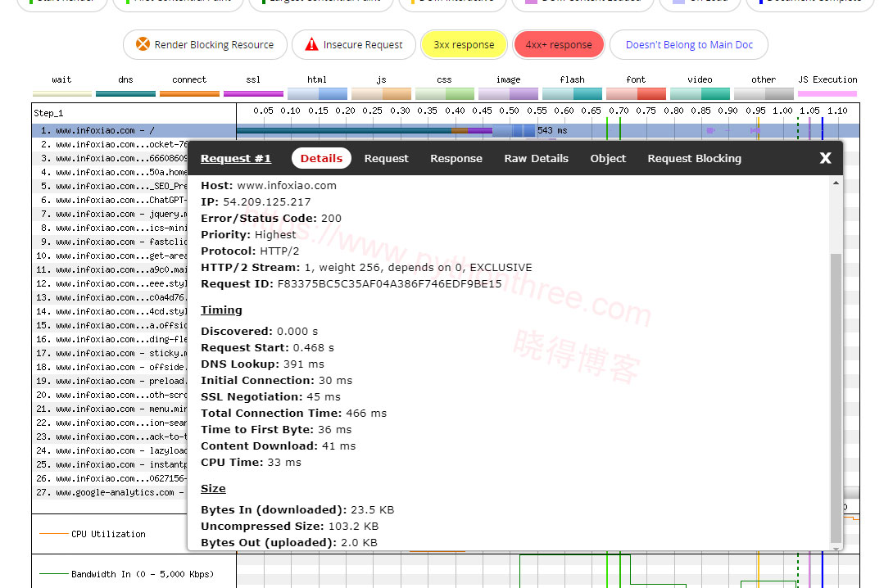This screenshot has width=893, height=588.
Task: Open the Request tab
Action: pos(386,158)
